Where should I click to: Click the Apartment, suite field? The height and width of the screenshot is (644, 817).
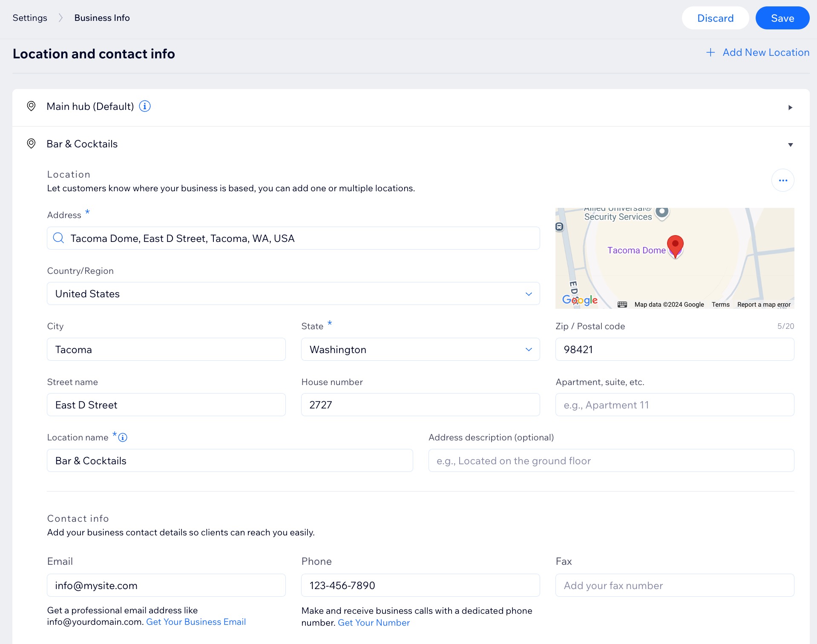pyautogui.click(x=675, y=405)
